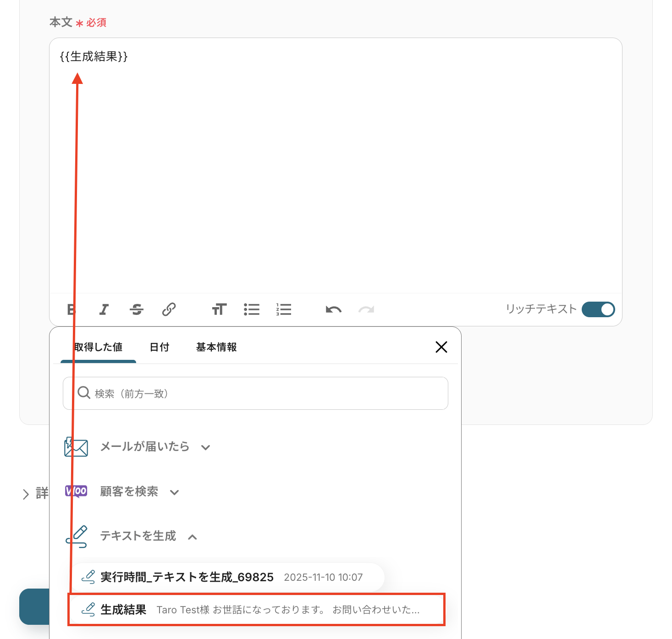Switch to the 基本情報 tab
Image resolution: width=672 pixels, height=639 pixels.
point(216,347)
